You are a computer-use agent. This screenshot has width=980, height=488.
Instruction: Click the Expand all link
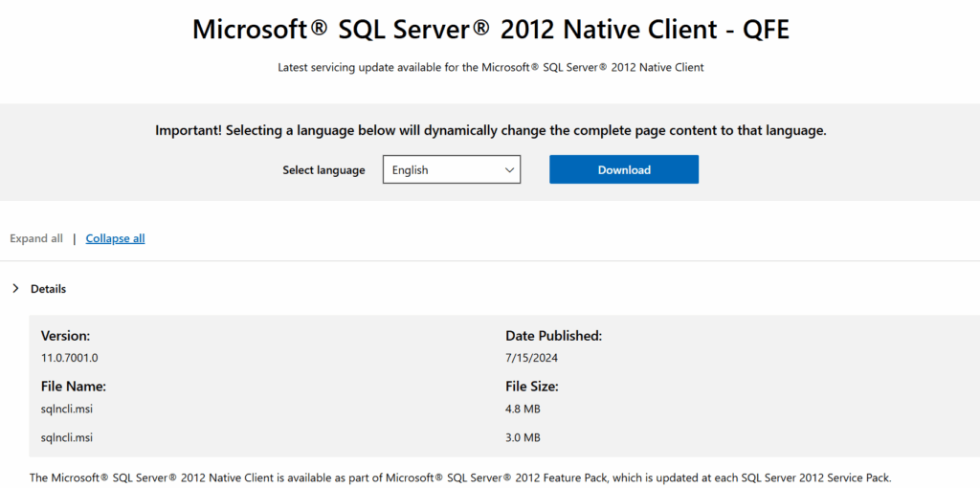tap(36, 238)
